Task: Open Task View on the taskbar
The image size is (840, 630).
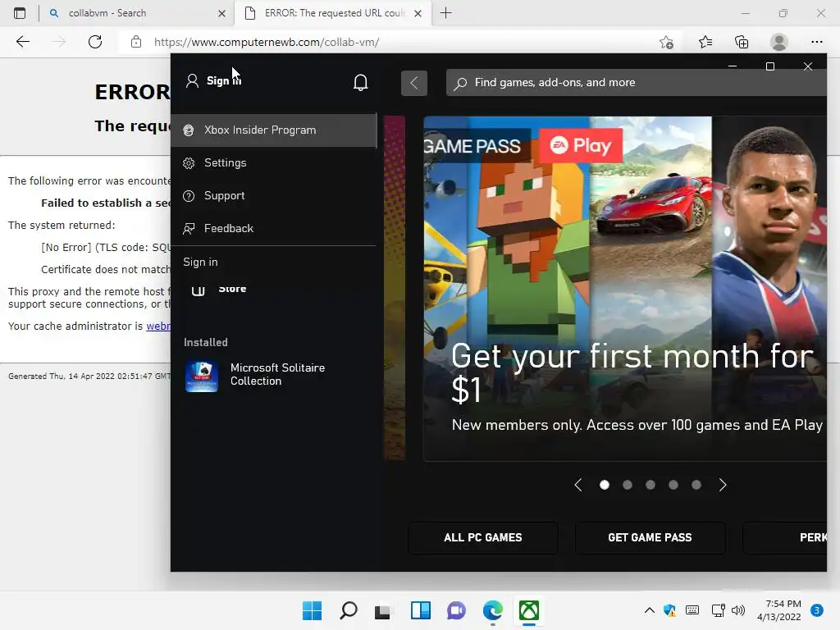Action: coord(384,610)
